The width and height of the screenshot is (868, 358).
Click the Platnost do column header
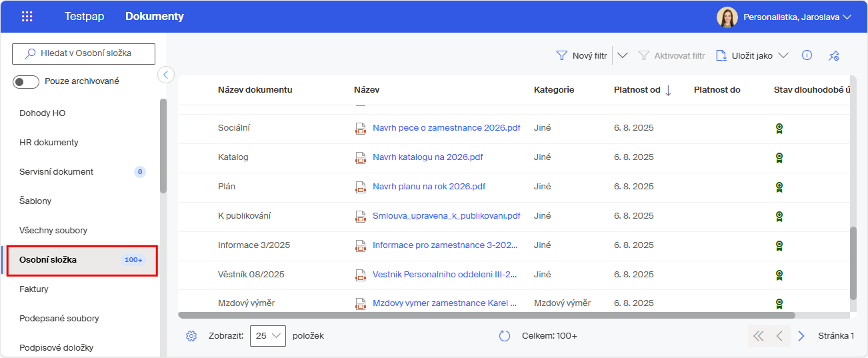pyautogui.click(x=717, y=90)
